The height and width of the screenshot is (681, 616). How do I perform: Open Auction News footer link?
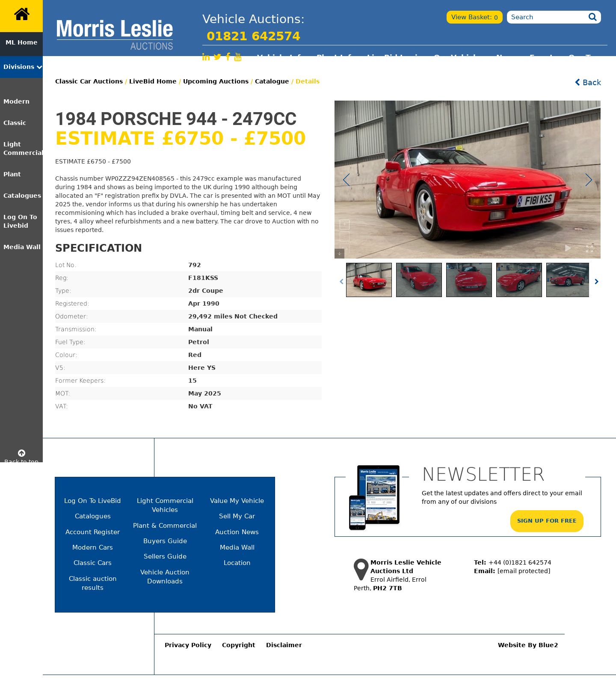(237, 532)
